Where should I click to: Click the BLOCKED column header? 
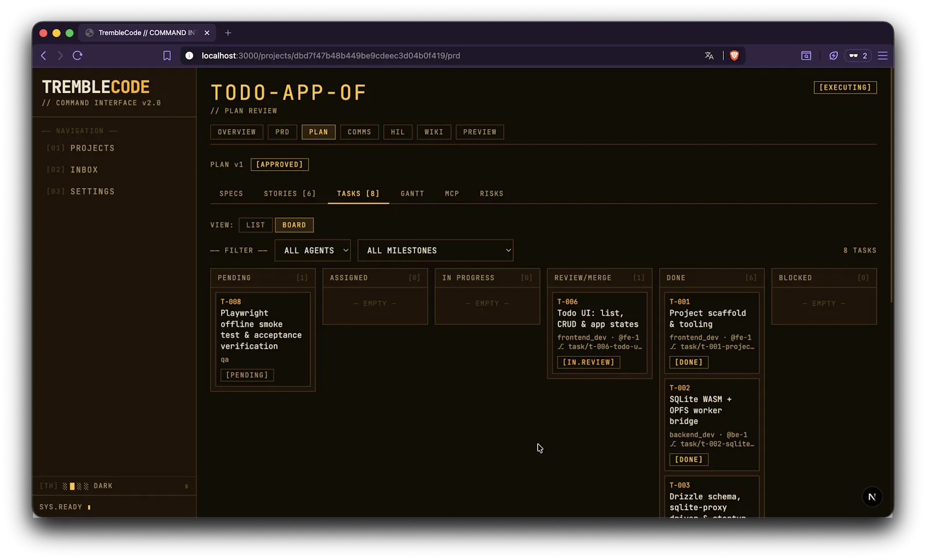pyautogui.click(x=824, y=278)
